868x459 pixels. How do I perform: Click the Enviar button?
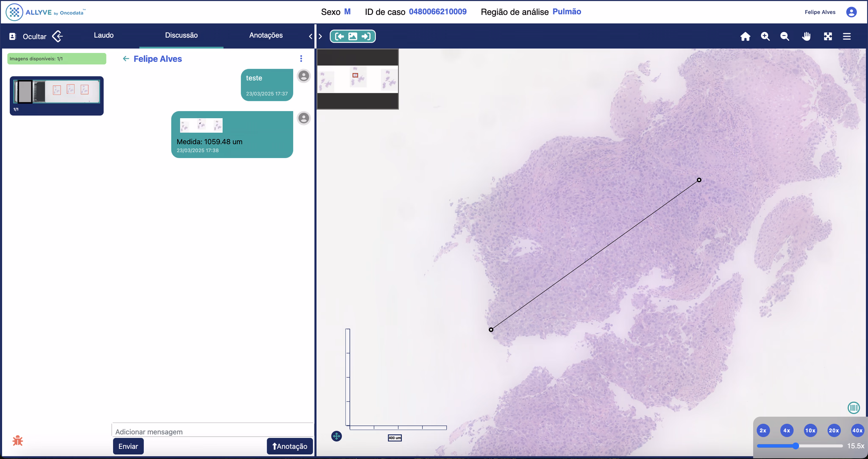pos(128,446)
